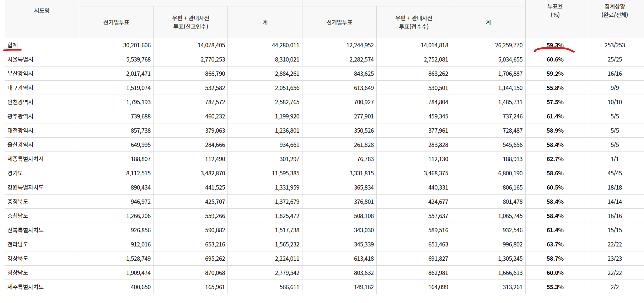Click the 투표율(%) column header

555,11
